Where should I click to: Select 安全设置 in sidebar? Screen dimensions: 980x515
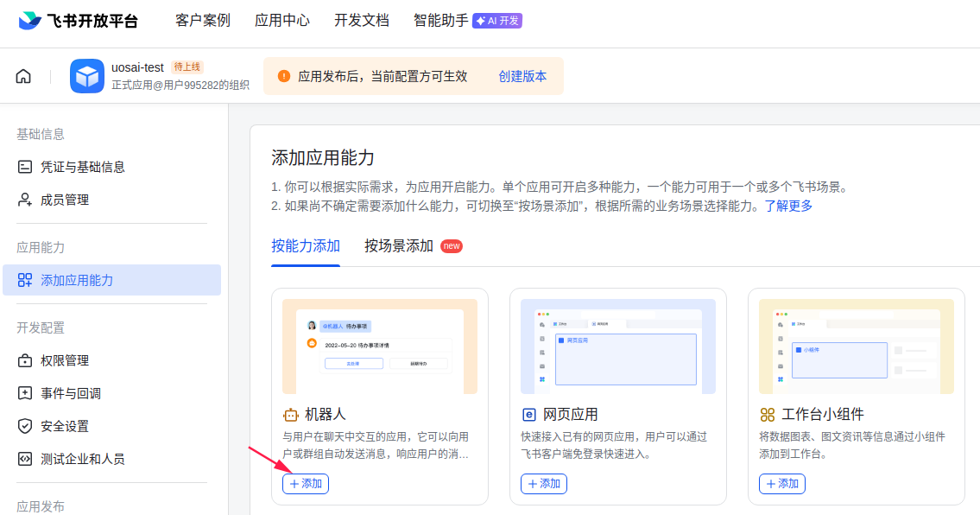point(112,426)
